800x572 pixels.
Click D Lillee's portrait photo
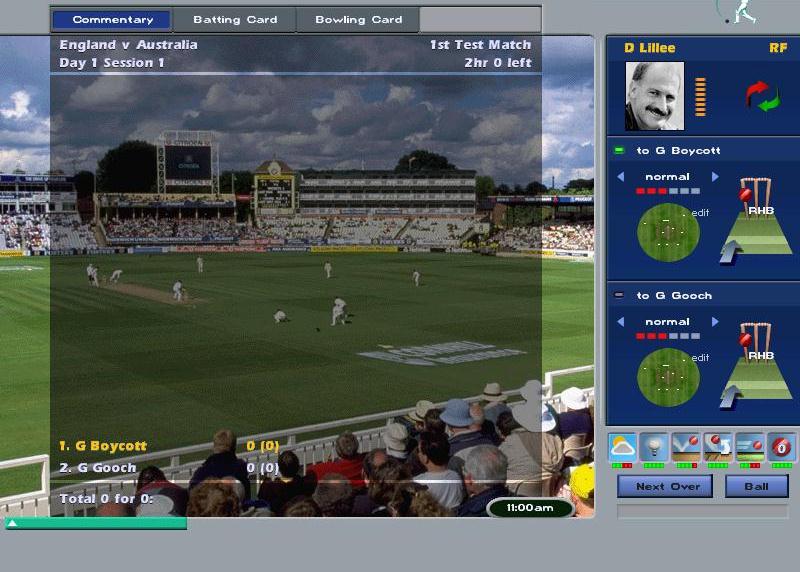click(654, 96)
